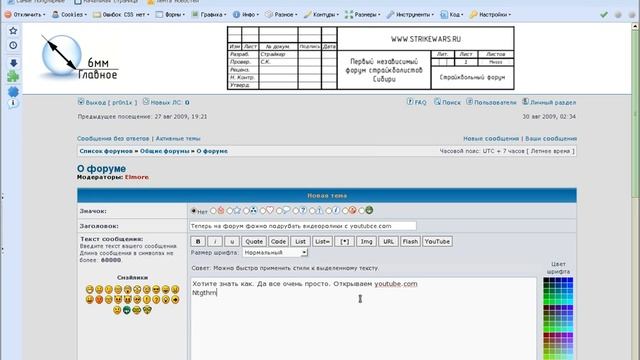Click the green checkmark toolbar status icon
Image resolution: width=640 pixels, height=360 pixels.
tap(604, 14)
